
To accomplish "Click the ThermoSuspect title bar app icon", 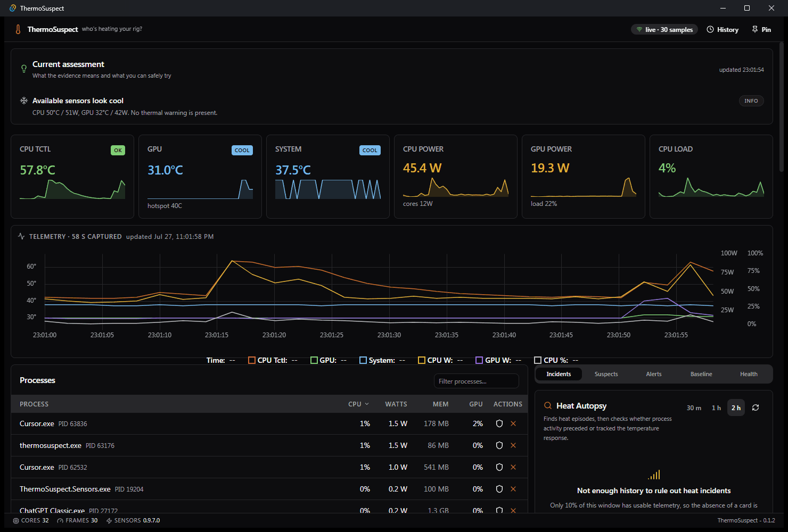I will [13, 8].
